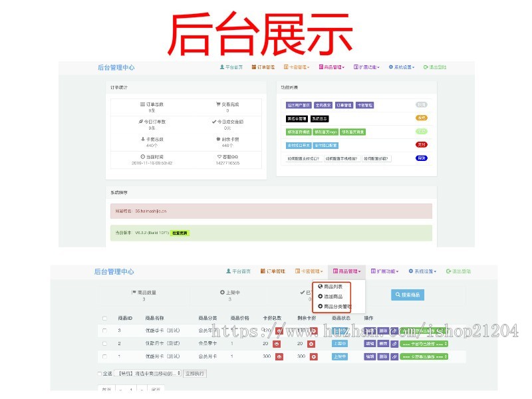Viewport: 532px width, 399px height.
Task: Click the order icon beside 订单管理 in navbar
Action: pyautogui.click(x=265, y=271)
